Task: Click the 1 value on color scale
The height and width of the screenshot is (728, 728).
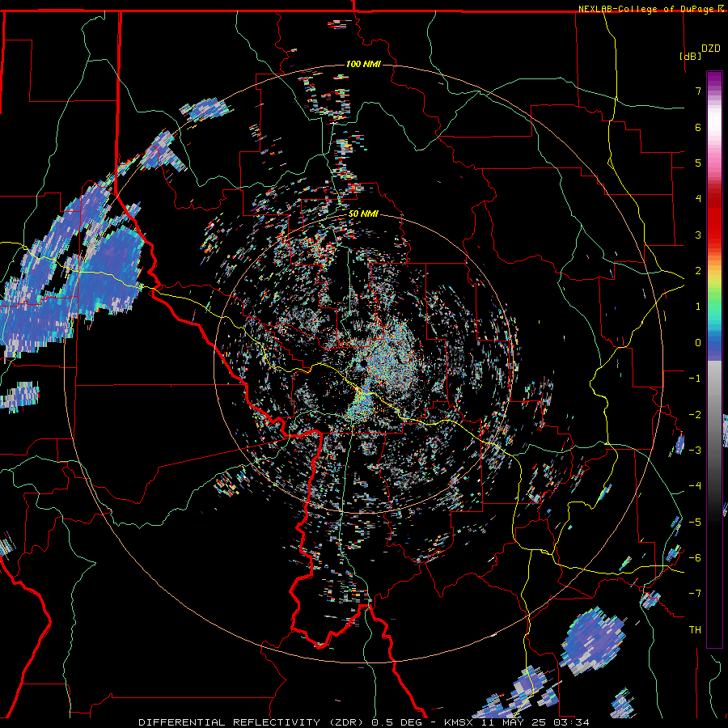Action: click(698, 307)
